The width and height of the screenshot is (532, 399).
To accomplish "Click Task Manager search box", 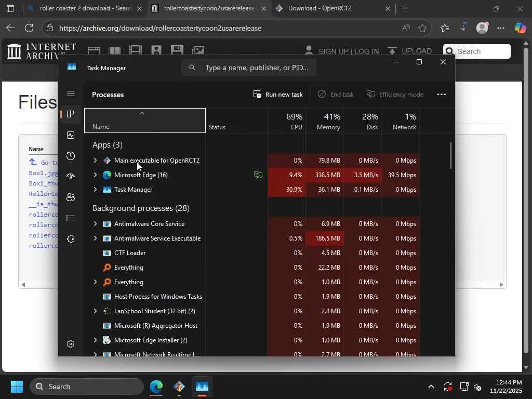I will [x=249, y=68].
